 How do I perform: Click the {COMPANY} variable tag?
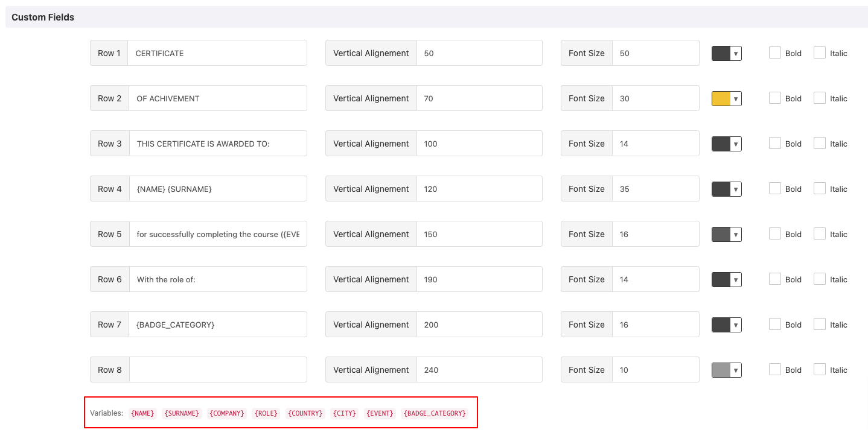227,413
